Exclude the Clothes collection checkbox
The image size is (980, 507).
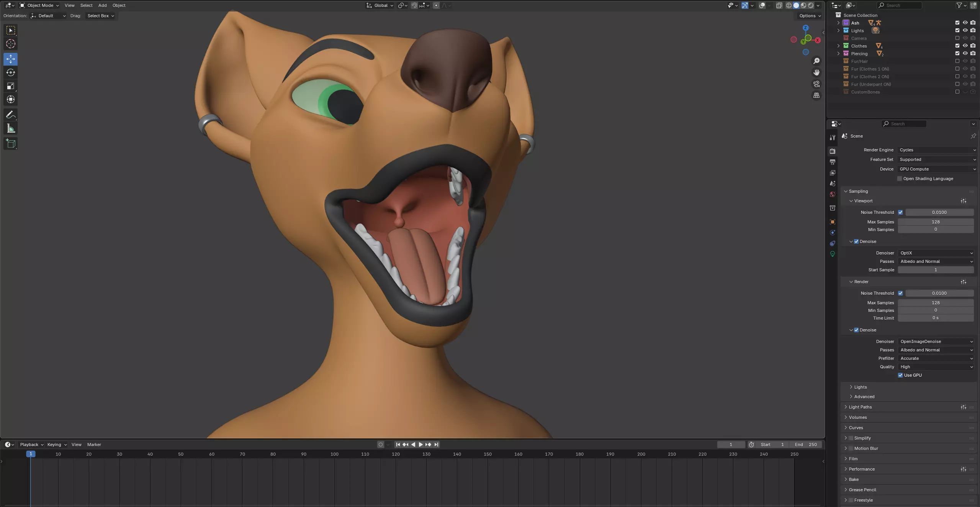957,46
